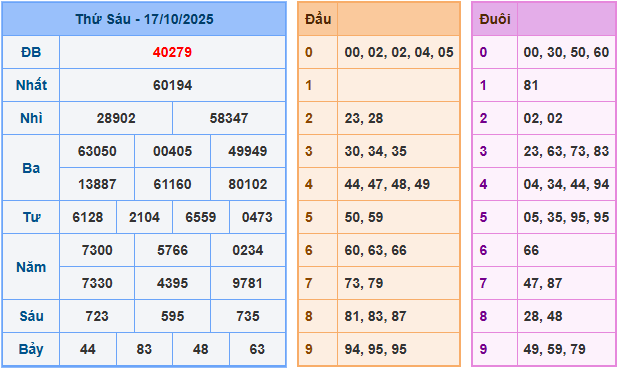Click the 'ĐB' row label
This screenshot has width=618, height=369.
coord(31,52)
